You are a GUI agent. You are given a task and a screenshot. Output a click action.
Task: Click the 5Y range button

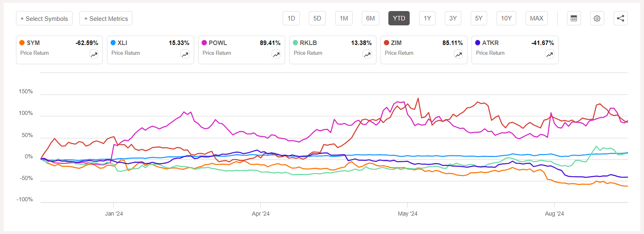[478, 18]
